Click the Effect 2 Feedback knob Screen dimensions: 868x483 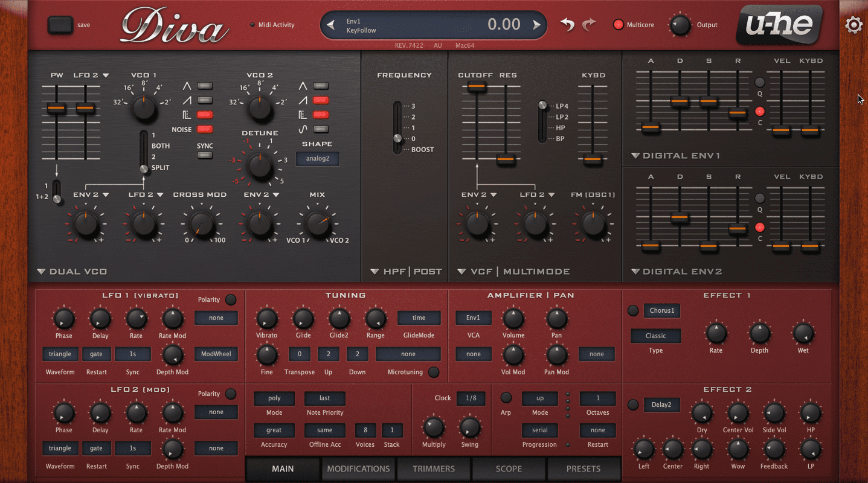pos(774,449)
